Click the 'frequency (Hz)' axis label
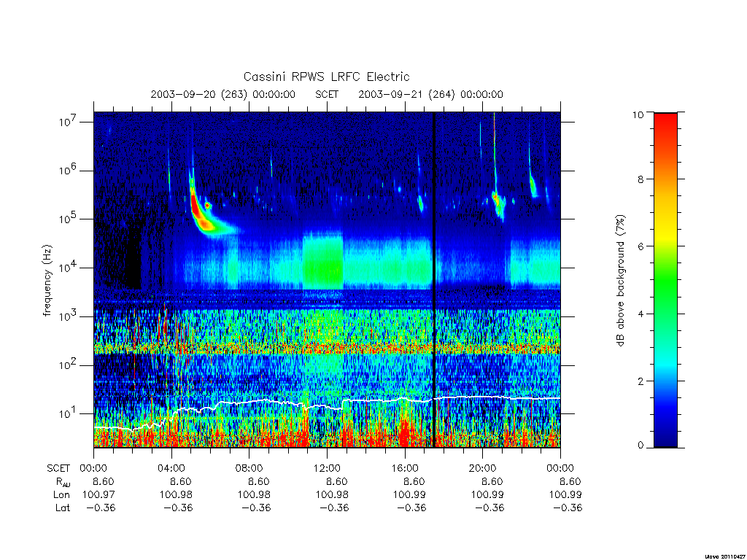747x560 pixels. (47, 281)
